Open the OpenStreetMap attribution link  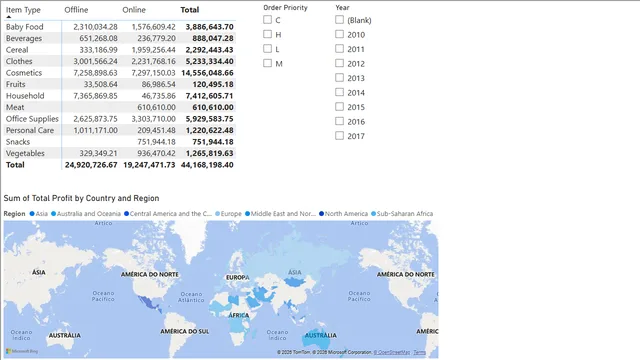coord(392,352)
